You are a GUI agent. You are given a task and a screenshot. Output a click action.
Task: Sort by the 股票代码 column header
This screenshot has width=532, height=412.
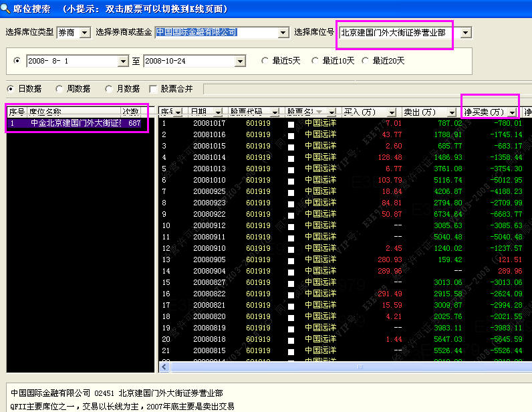255,112
